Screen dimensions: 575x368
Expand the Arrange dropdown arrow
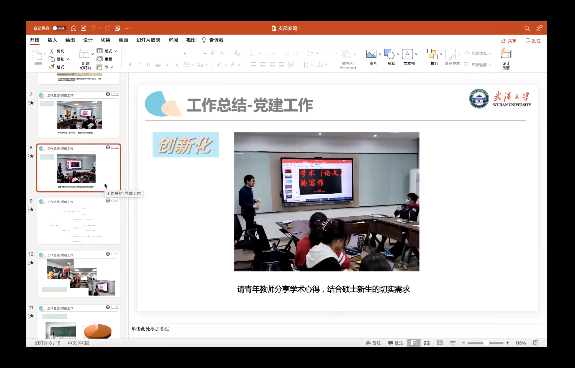[x=441, y=54]
